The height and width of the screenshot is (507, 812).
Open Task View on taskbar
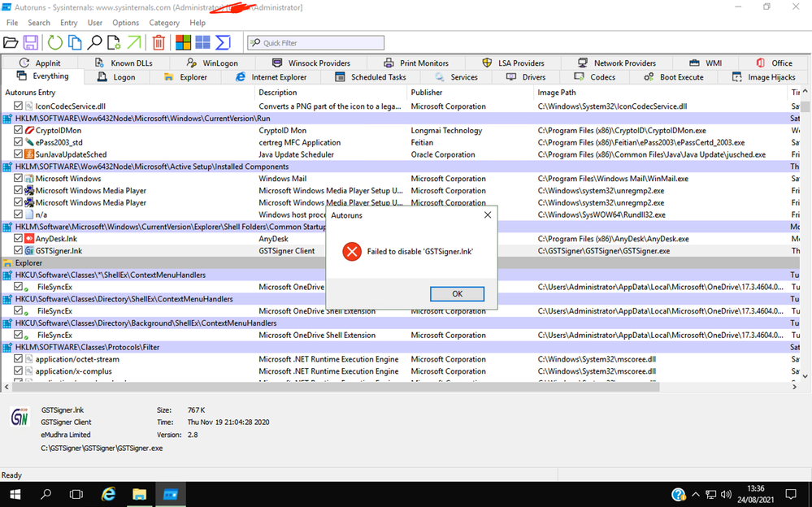[x=76, y=495]
